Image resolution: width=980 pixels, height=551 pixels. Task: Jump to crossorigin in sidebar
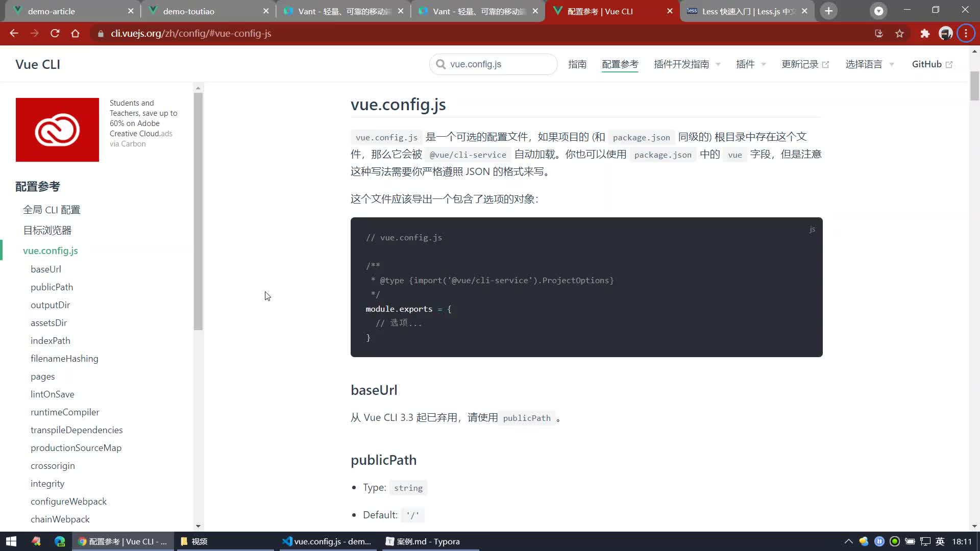coord(53,466)
